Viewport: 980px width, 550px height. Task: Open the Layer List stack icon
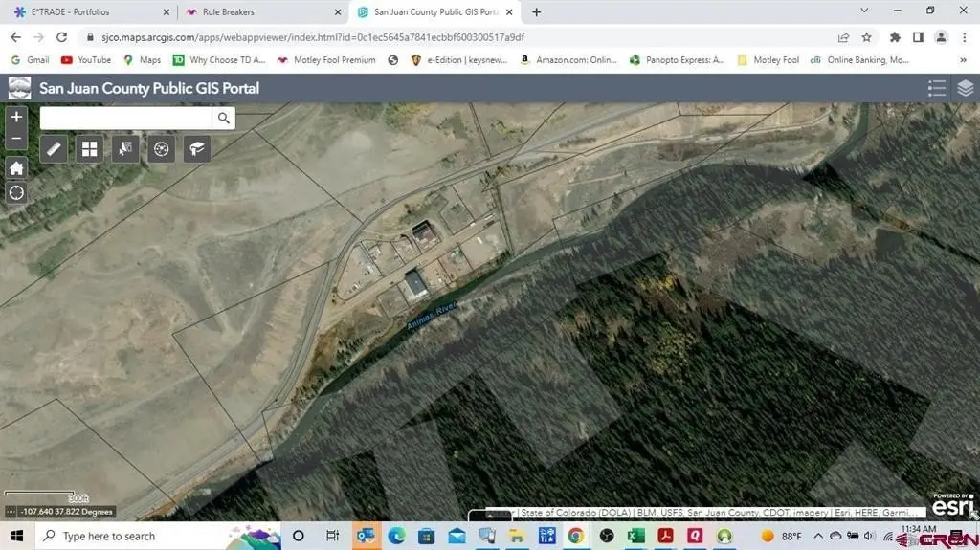click(x=965, y=88)
